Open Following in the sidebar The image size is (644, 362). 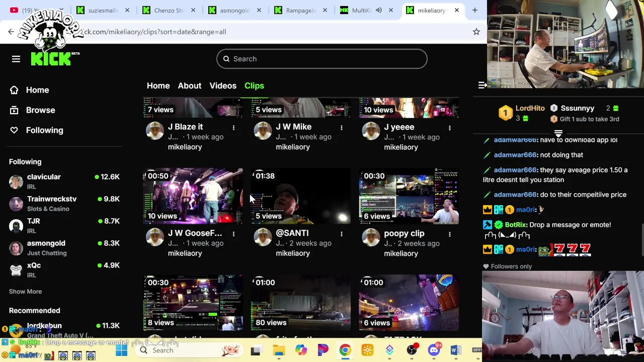(44, 130)
